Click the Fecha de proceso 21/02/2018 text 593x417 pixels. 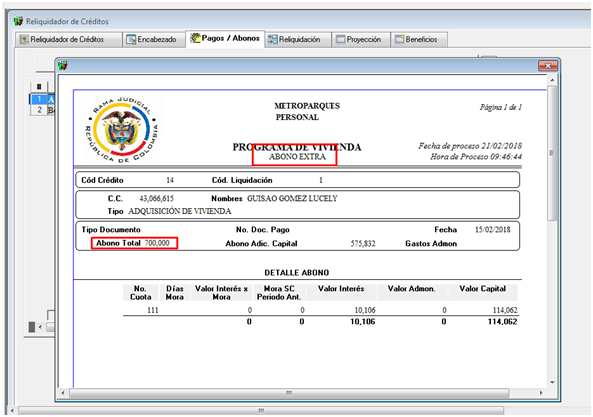click(470, 146)
